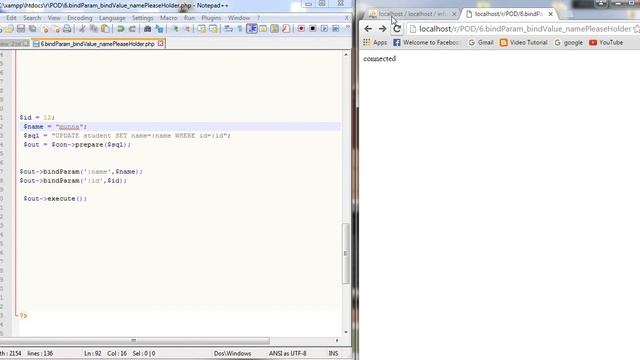Toggle the highlighted Indent Guide icon

tap(252, 29)
